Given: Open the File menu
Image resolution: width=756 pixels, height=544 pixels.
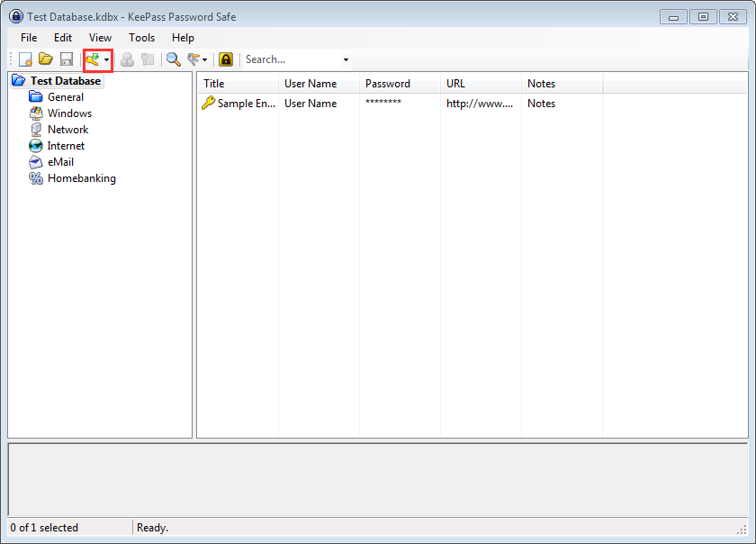Looking at the screenshot, I should tap(29, 38).
